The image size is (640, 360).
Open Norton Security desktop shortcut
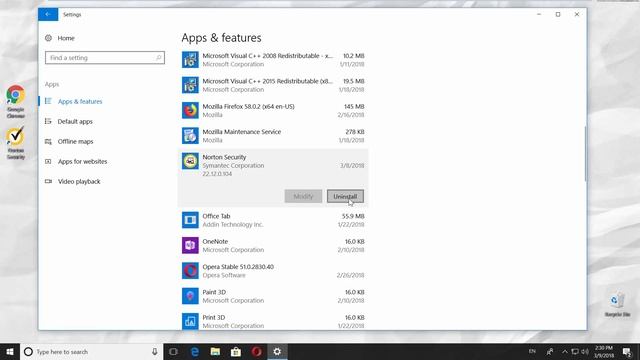click(16, 143)
